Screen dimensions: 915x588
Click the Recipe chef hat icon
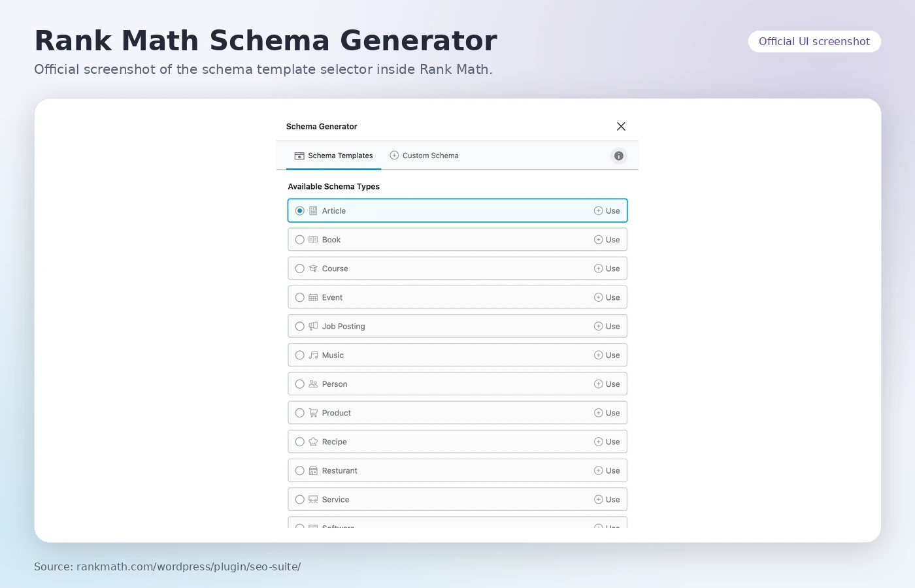313,442
